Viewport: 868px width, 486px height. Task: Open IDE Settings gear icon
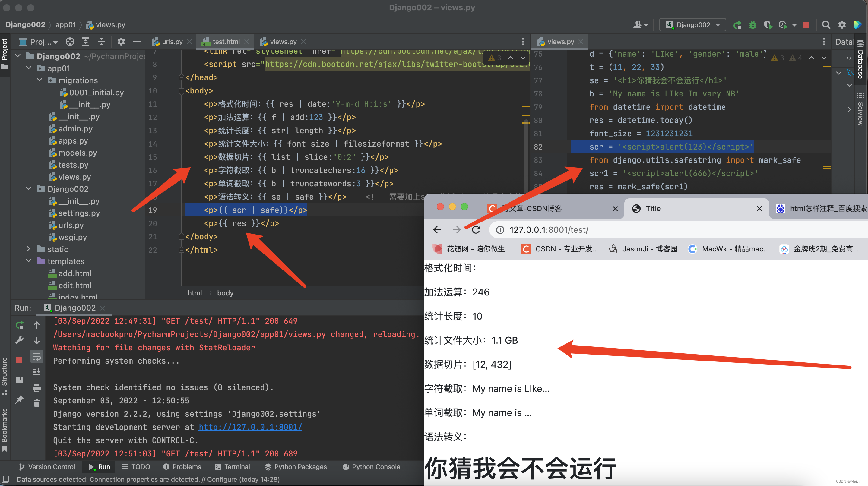[842, 25]
